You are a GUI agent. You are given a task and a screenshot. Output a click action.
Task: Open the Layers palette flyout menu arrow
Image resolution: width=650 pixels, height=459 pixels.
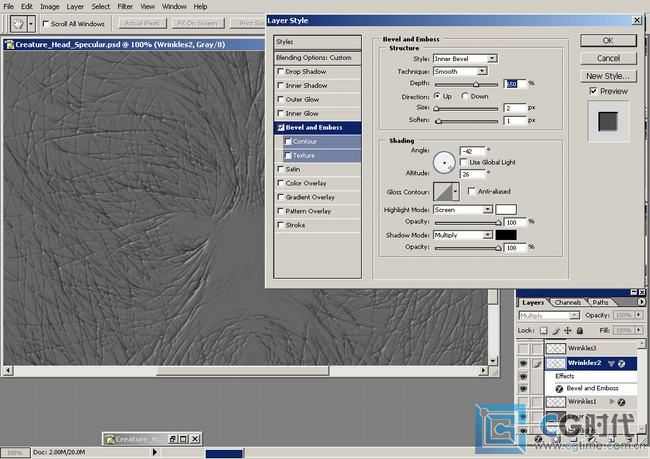pos(641,302)
